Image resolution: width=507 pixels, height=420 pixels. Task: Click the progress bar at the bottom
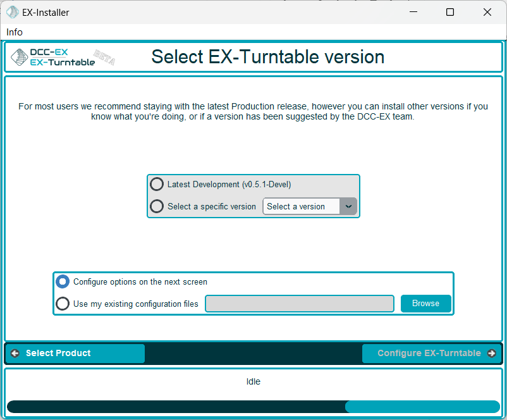(253, 407)
